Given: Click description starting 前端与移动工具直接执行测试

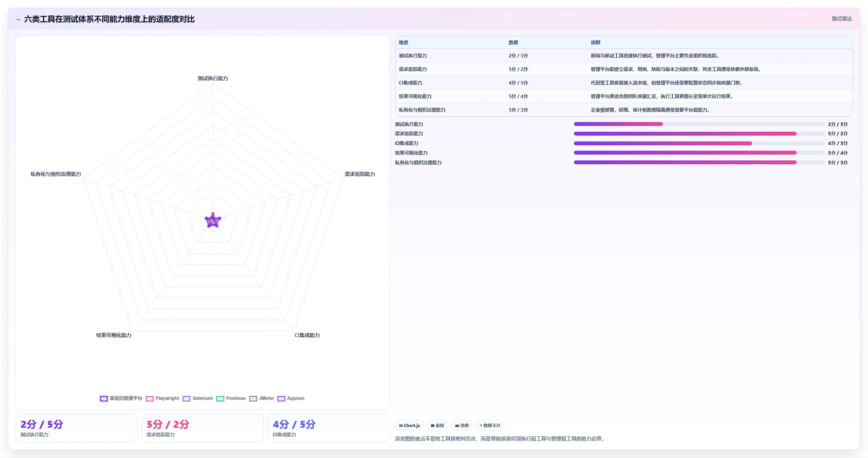Looking at the screenshot, I should (x=655, y=56).
